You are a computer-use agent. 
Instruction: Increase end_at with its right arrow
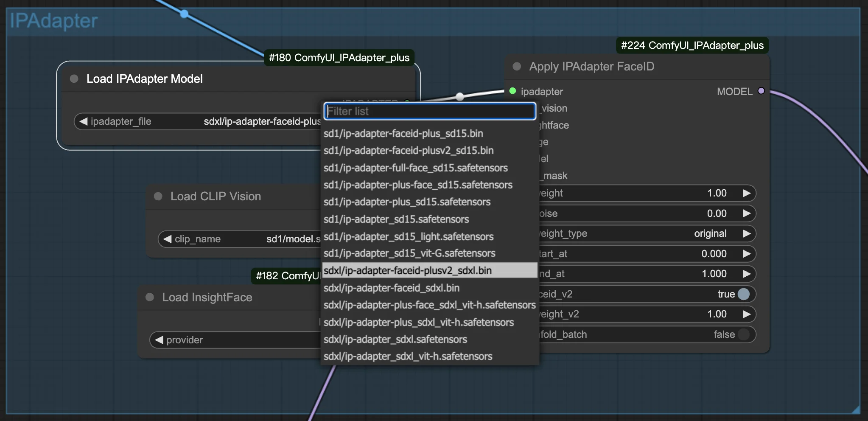747,274
